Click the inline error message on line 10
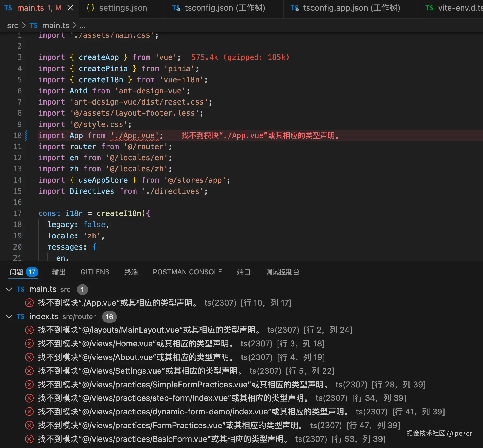Viewport: 483px width, 448px height. (x=261, y=135)
